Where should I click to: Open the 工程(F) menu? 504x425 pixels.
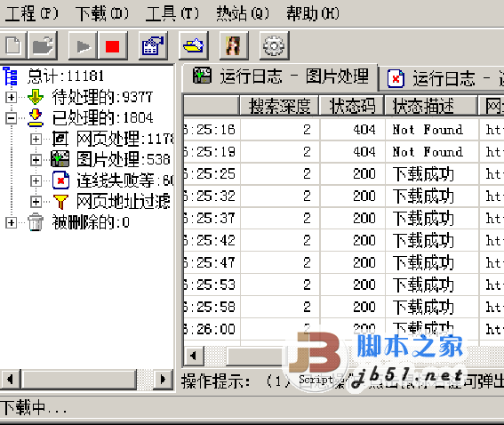click(31, 13)
